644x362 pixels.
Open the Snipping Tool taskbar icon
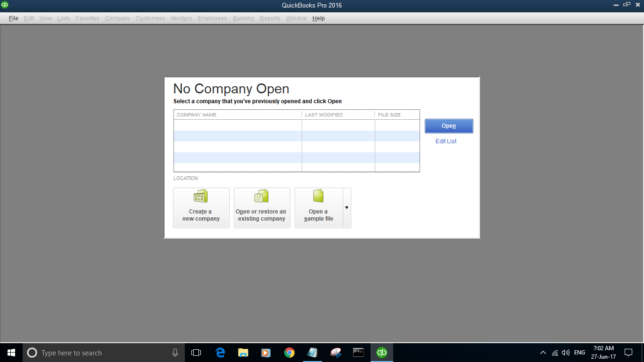pyautogui.click(x=336, y=353)
